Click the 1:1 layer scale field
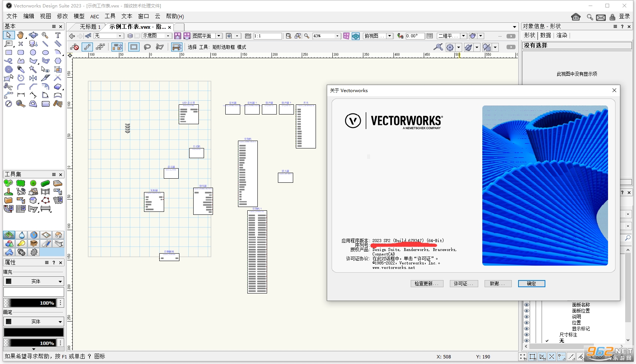 pos(267,36)
